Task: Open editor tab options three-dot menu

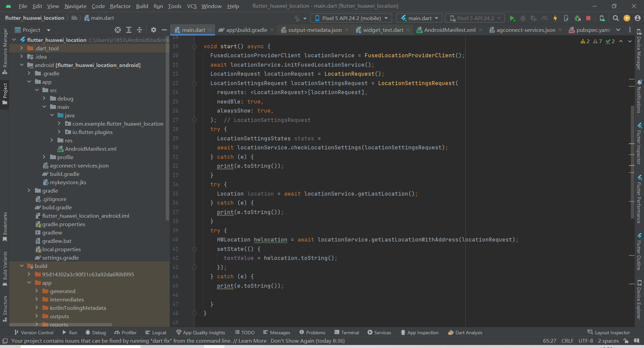Action: coord(630,30)
